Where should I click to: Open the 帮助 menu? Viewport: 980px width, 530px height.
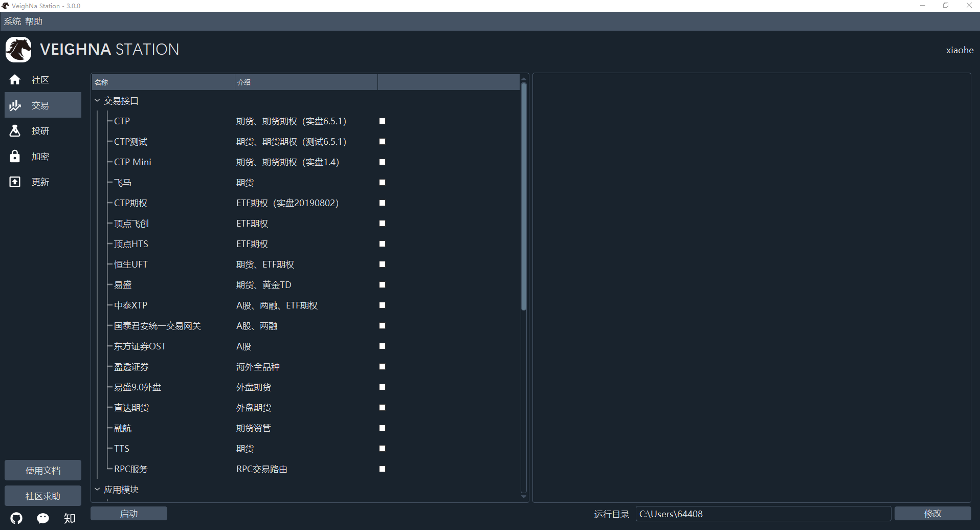coord(33,21)
